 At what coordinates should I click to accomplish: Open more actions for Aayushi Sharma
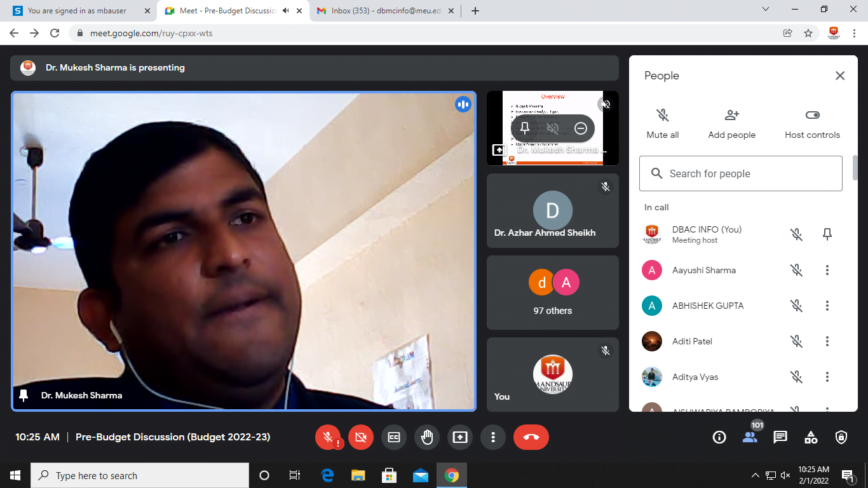827,270
